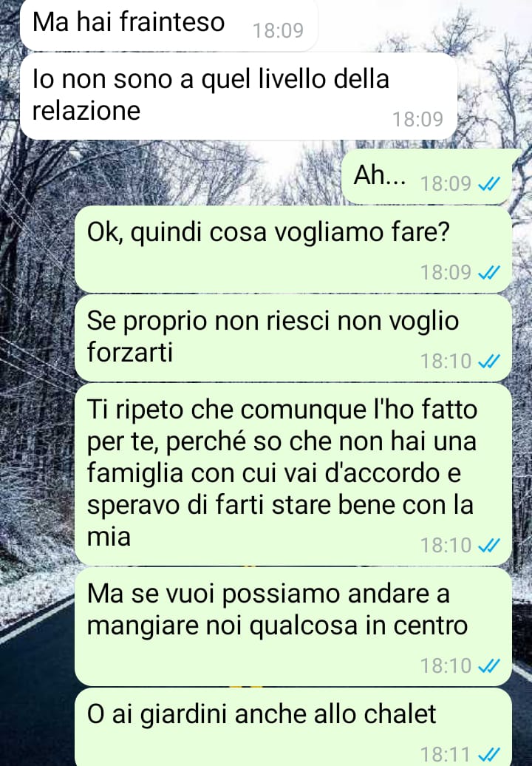532x766 pixels.
Task: Tap the 18:09 timestamp on 'Ma hai frainteso'
Action: (278, 31)
